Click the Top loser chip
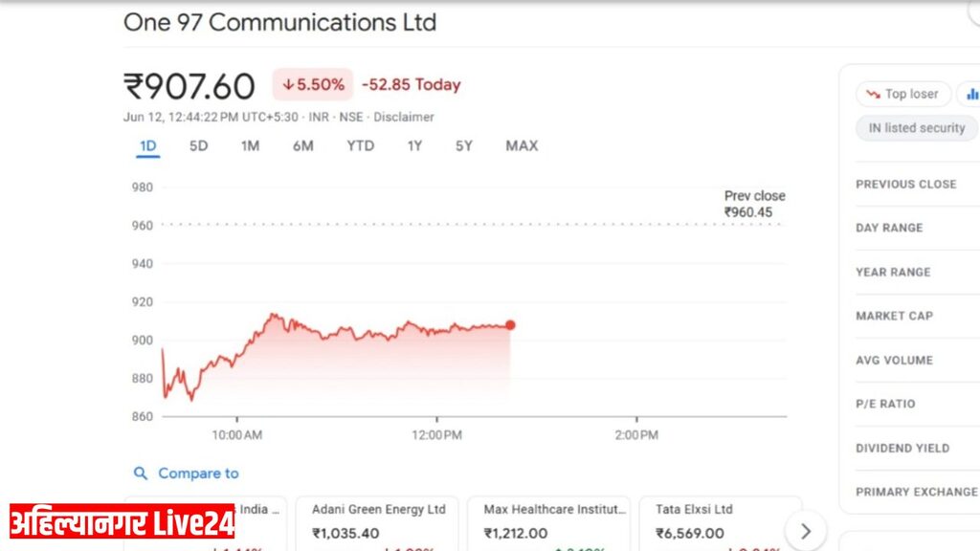Screen dimensions: 980x551 [903, 95]
